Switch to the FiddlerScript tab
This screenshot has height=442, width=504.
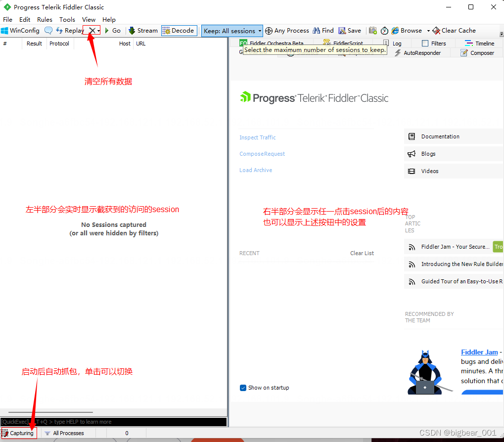coord(343,43)
